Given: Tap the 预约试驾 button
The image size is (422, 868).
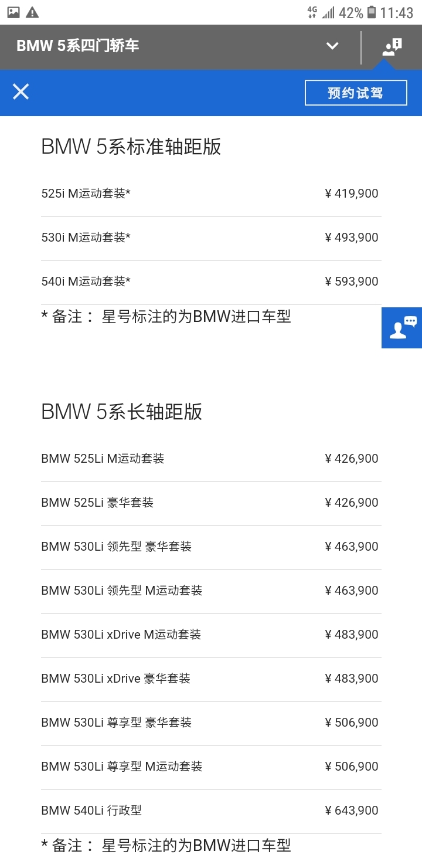Looking at the screenshot, I should point(356,93).
